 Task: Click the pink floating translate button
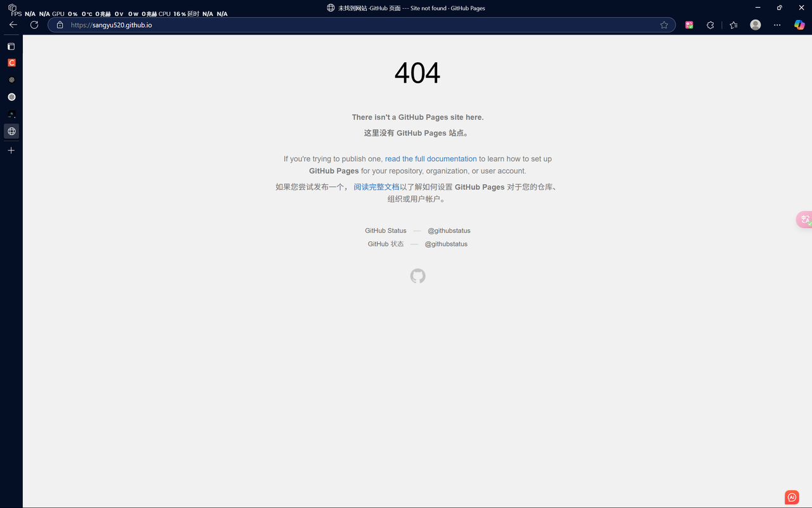[804, 219]
